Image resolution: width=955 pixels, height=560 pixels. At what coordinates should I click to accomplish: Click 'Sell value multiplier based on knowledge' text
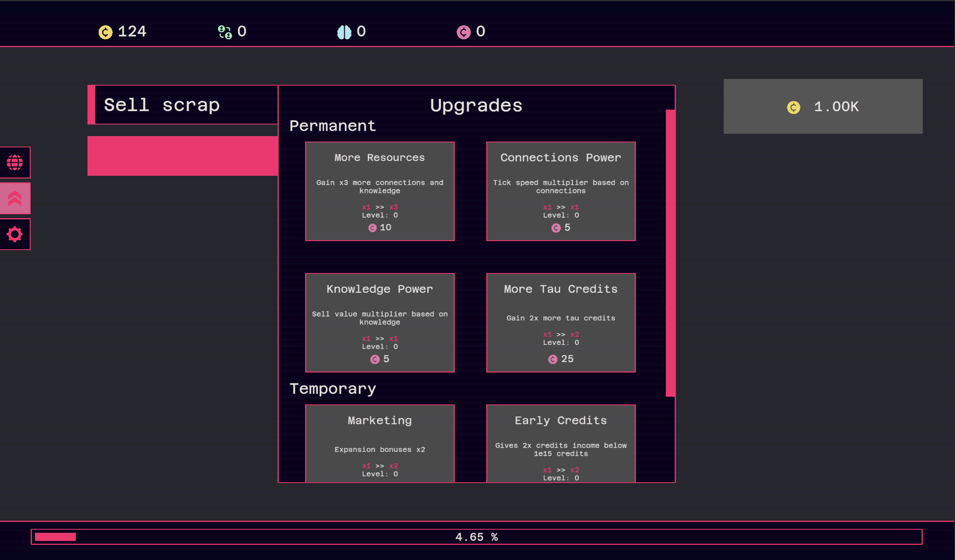click(380, 318)
